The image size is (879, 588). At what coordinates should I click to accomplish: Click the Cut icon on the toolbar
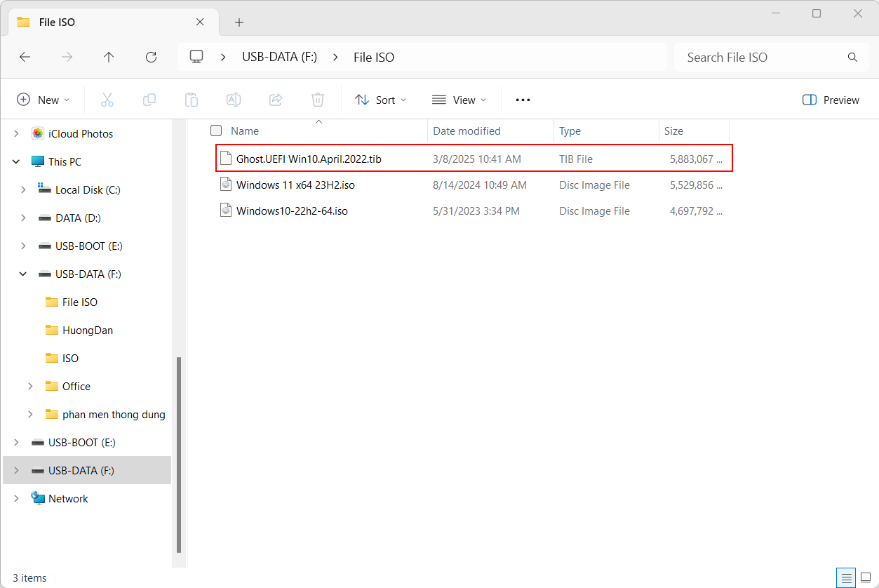(107, 100)
